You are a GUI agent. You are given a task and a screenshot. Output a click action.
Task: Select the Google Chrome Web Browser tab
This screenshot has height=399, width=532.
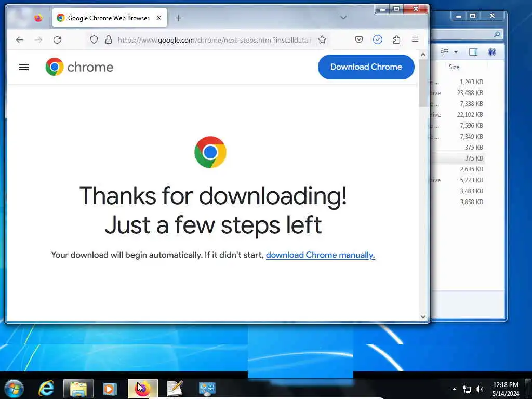110,18
